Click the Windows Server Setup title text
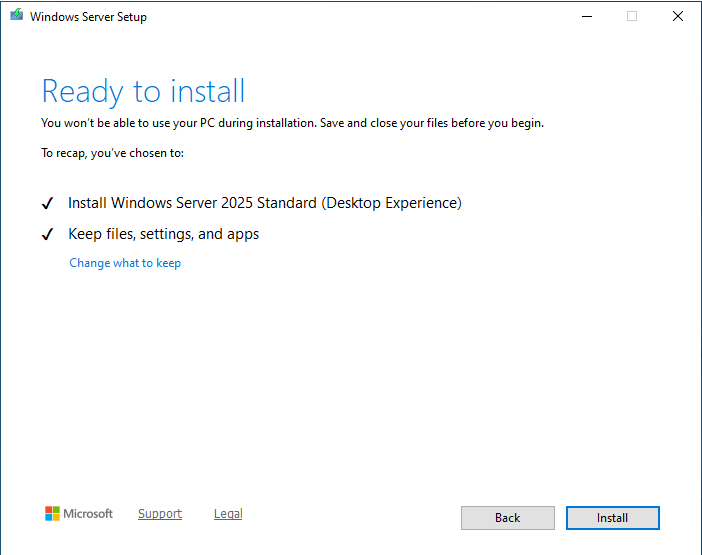Screen dimensions: 702x555 coord(88,17)
